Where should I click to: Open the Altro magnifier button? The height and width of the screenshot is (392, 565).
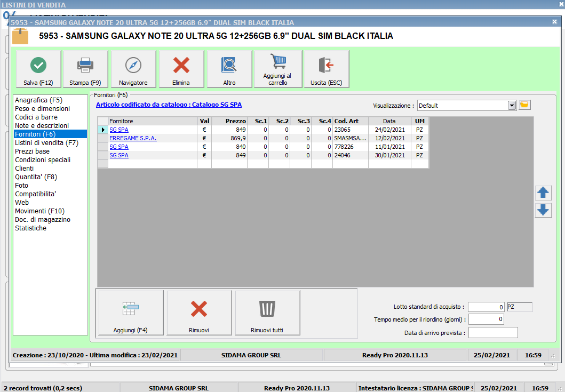point(229,69)
